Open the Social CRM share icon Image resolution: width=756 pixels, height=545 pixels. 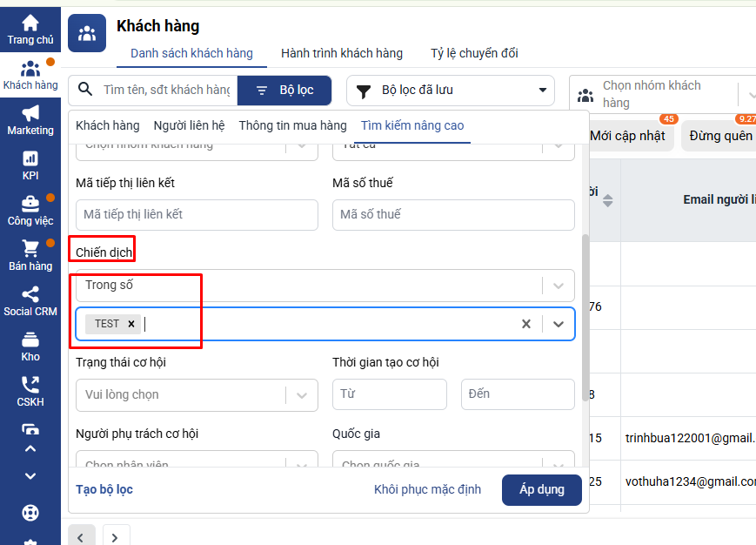pos(30,295)
